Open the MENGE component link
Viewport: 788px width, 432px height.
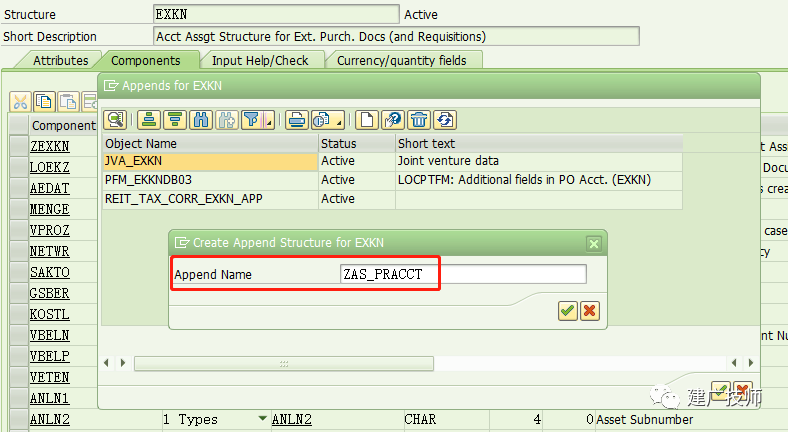pyautogui.click(x=50, y=209)
